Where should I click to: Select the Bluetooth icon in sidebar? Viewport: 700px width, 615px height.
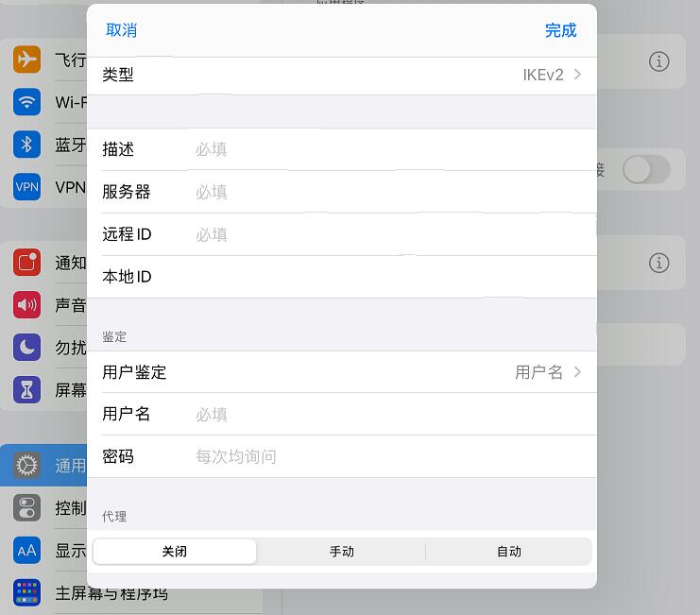point(26,145)
